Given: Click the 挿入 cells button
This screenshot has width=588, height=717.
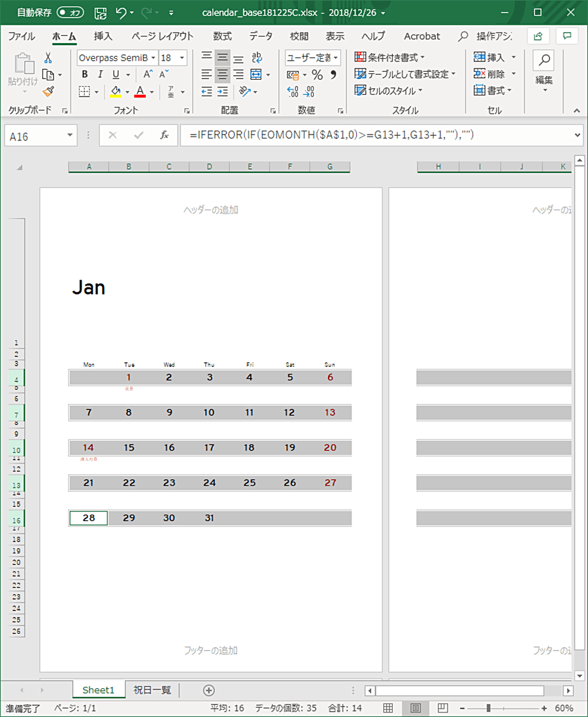Looking at the screenshot, I should click(x=495, y=57).
